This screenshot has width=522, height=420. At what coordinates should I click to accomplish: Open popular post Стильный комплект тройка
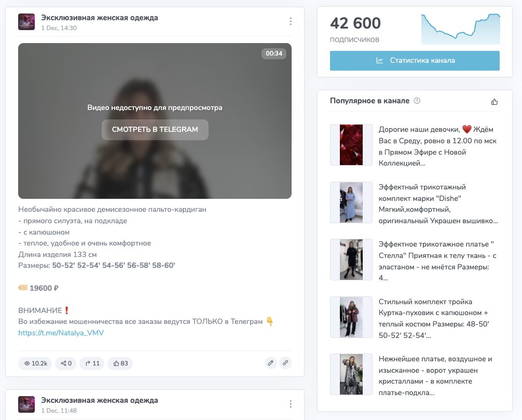[x=434, y=318]
